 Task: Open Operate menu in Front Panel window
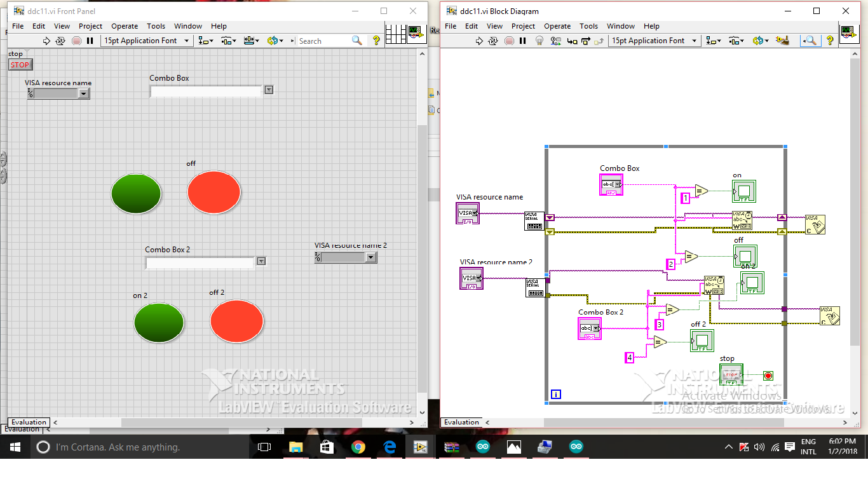[x=125, y=26]
